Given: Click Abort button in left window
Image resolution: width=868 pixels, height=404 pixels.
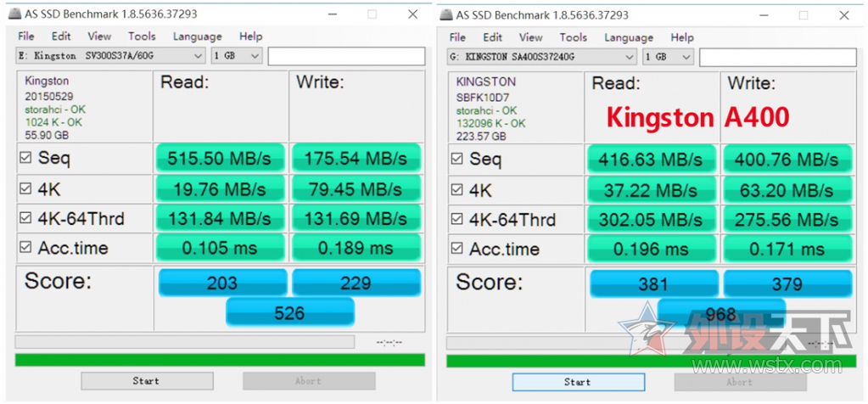Looking at the screenshot, I should [x=309, y=381].
